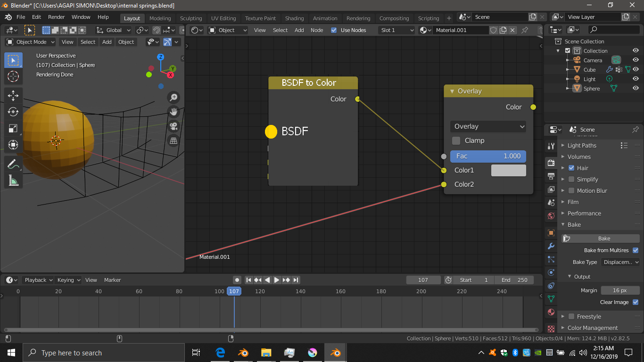Toggle the Hair checkbox
644x362 pixels.
point(571,168)
